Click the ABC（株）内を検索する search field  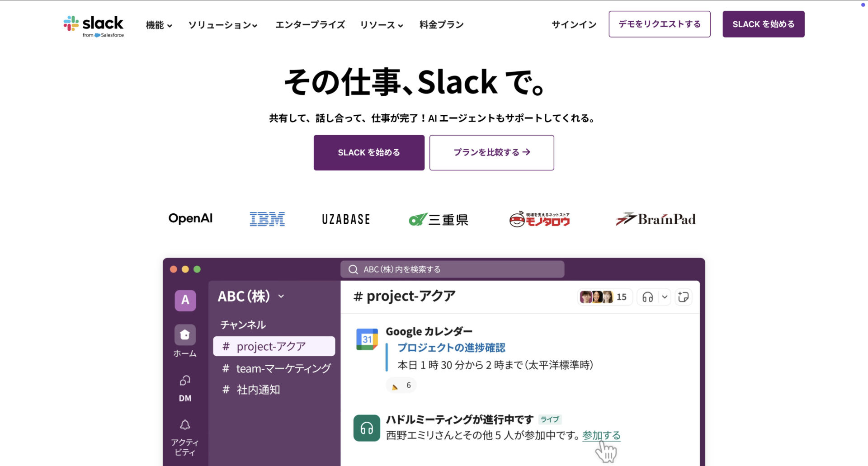[452, 269]
